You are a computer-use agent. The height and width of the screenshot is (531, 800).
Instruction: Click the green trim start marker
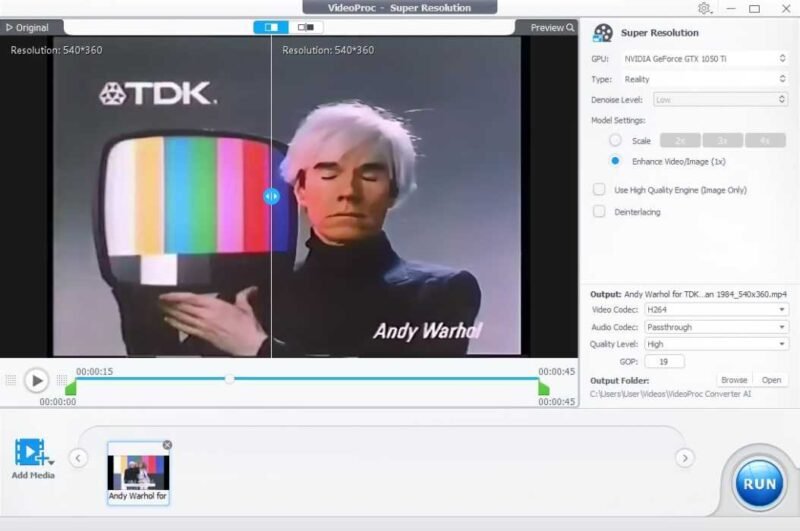coord(71,388)
